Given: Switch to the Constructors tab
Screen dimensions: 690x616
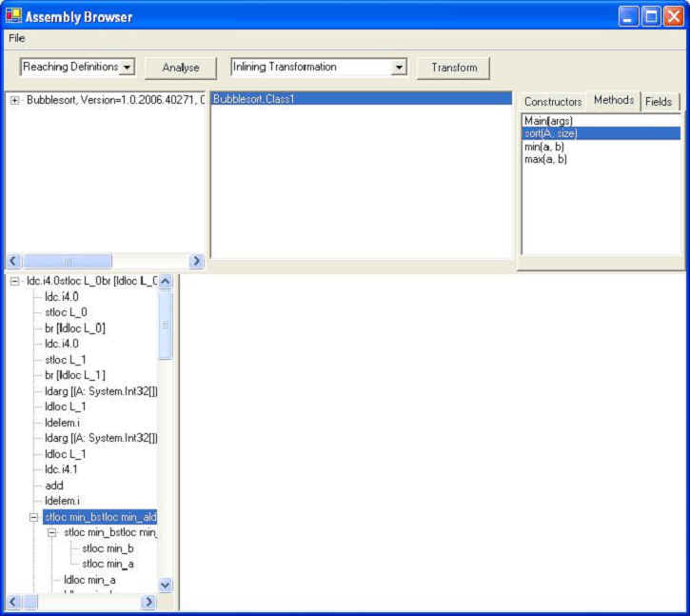Looking at the screenshot, I should coord(552,102).
